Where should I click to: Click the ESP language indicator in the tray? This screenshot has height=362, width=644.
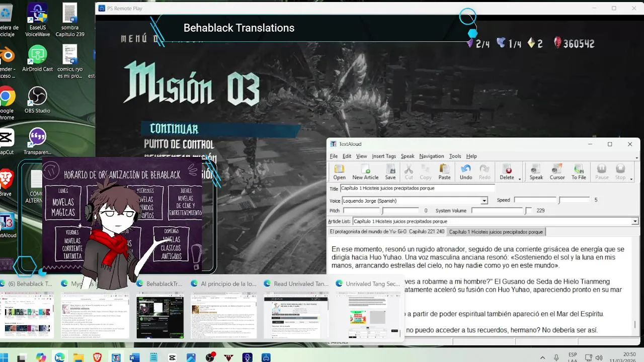[x=572, y=357]
